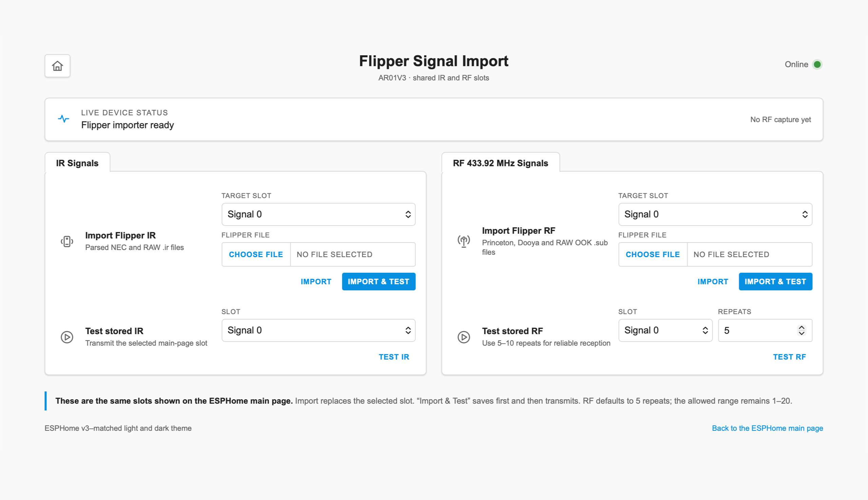Click the green Online status dot
The width and height of the screenshot is (868, 500).
[817, 64]
